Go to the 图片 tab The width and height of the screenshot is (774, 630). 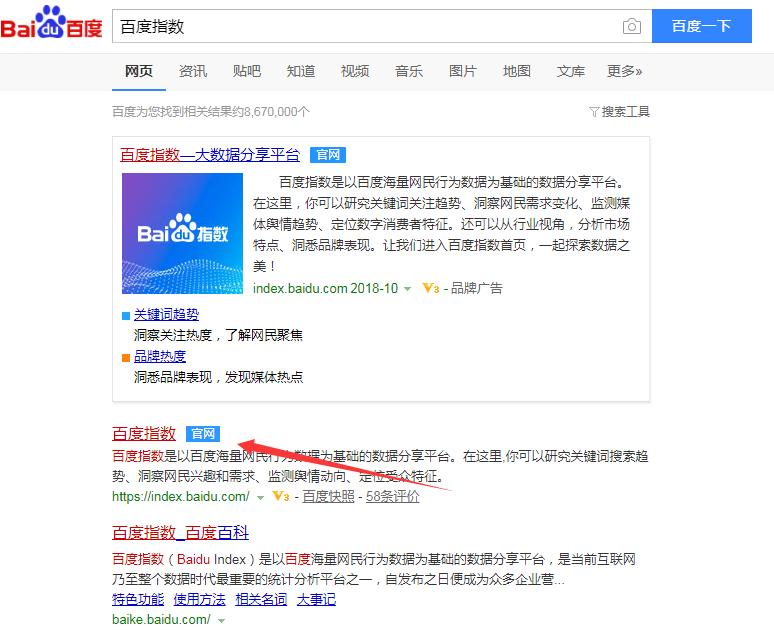click(x=463, y=71)
